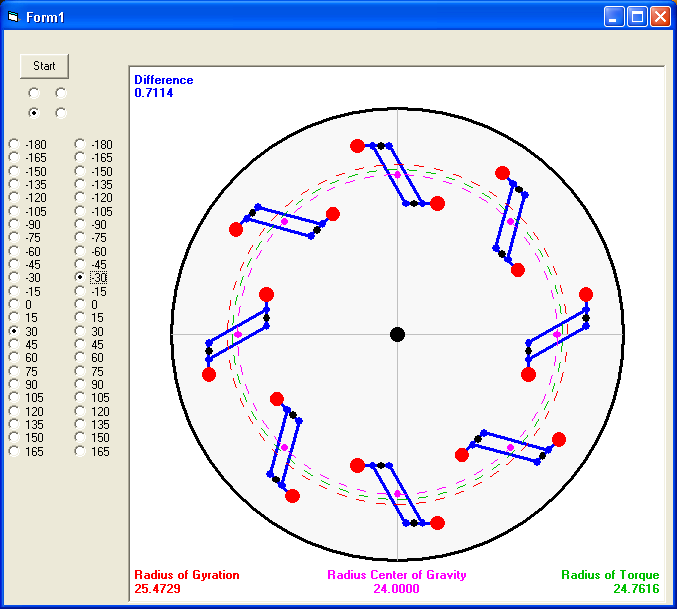Click the Difference value 0.7114
Screen dimensions: 677x609
[154, 93]
